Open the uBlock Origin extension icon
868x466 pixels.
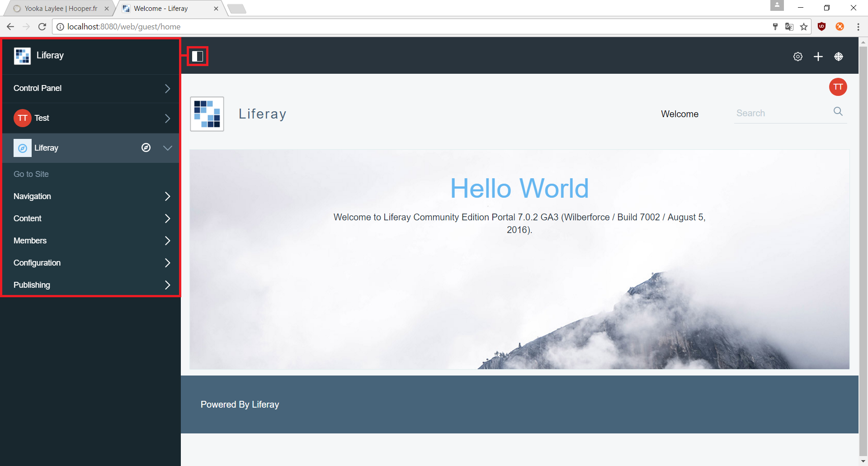(x=821, y=26)
